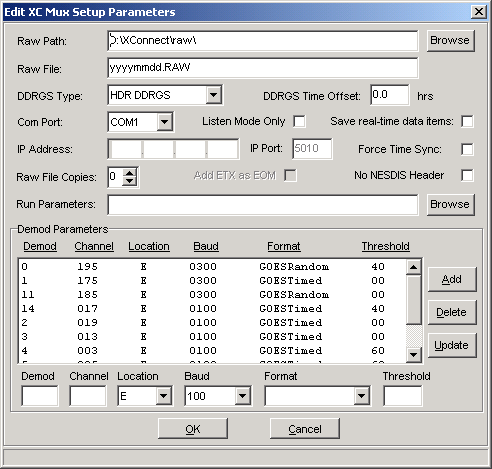
Task: Click the IP Port field
Action: pos(312,149)
